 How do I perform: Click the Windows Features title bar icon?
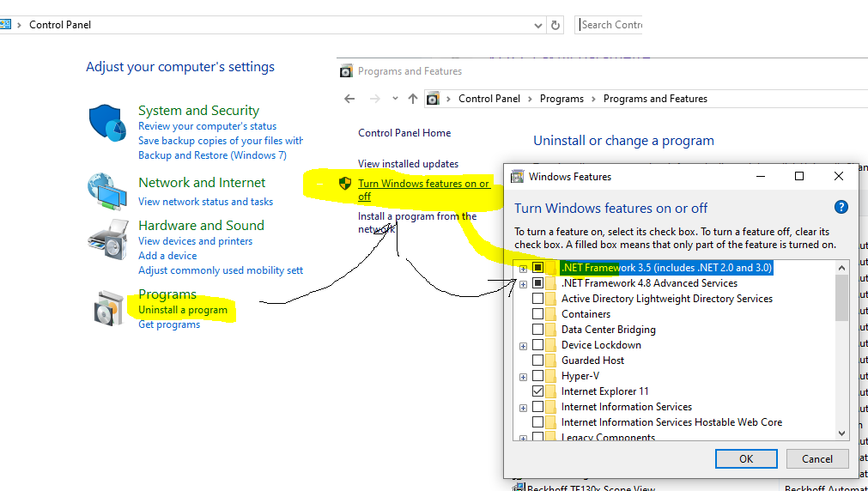[x=518, y=177]
